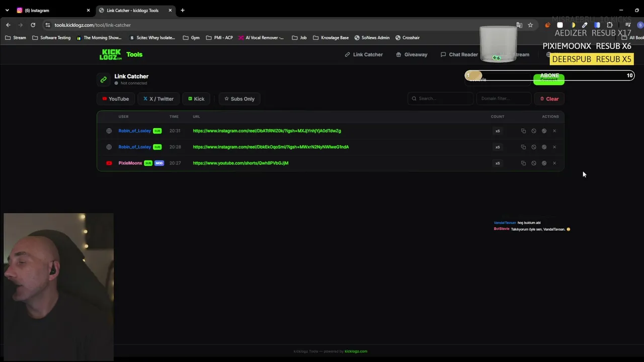Click the browser address bar URL
Viewport: 644px width, 362px height.
tap(93, 25)
